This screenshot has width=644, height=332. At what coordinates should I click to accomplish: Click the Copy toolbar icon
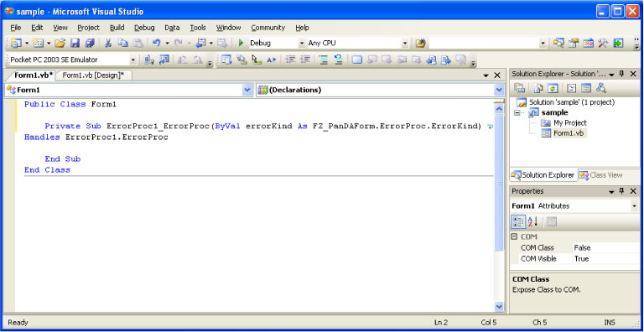[x=123, y=43]
